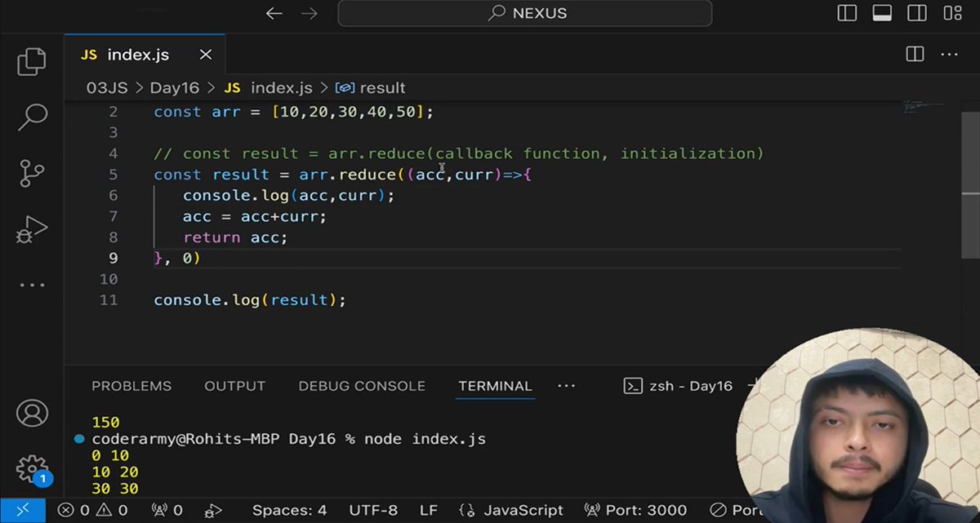Viewport: 980px width, 523px height.
Task: Click the terminal output '10 20'
Action: tap(115, 472)
